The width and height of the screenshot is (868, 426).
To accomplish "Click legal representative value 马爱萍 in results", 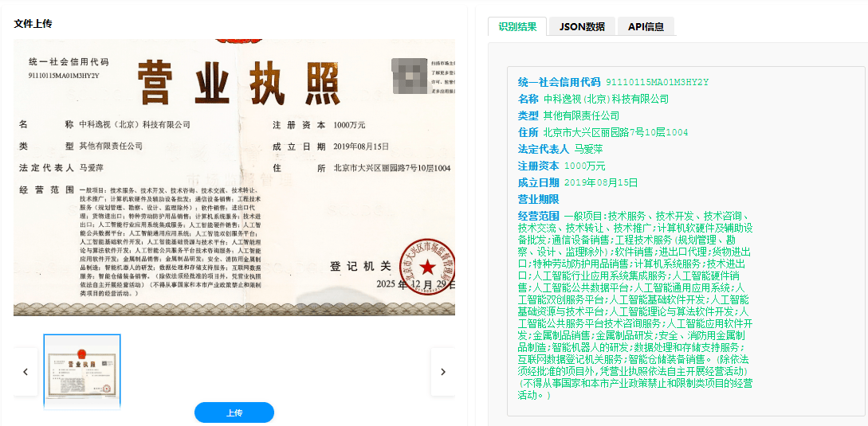I will (588, 149).
